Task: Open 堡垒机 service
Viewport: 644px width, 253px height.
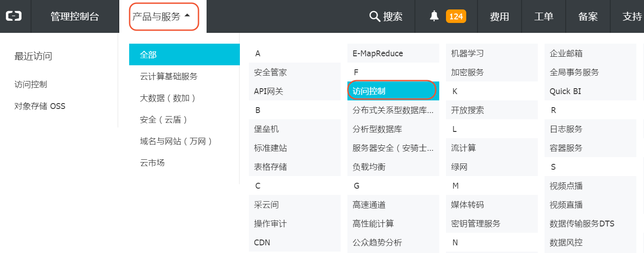Action: [x=295, y=129]
